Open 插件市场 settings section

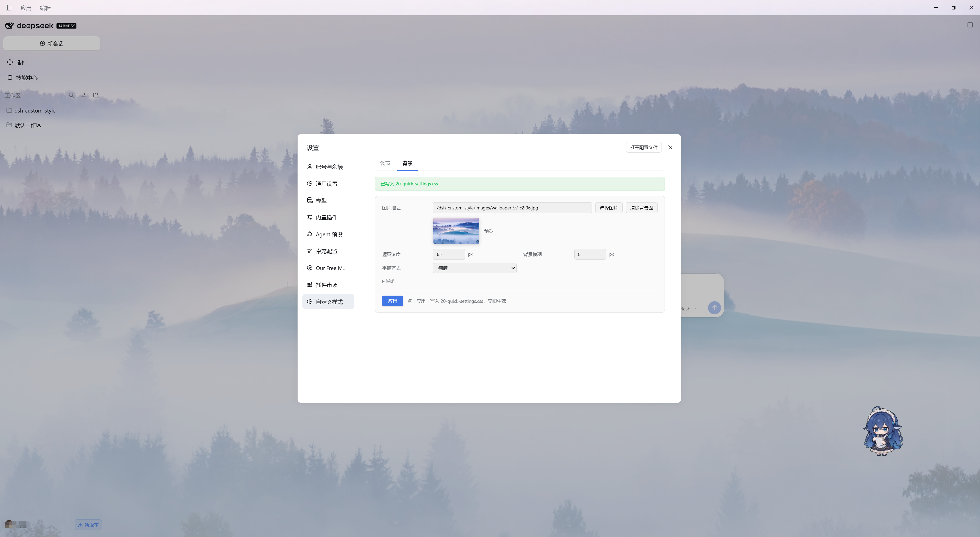pyautogui.click(x=328, y=285)
